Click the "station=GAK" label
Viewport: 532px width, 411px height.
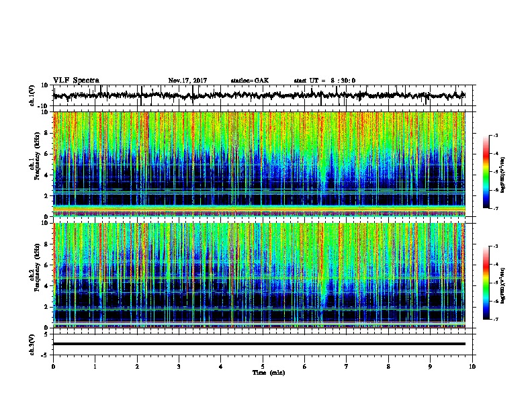250,81
